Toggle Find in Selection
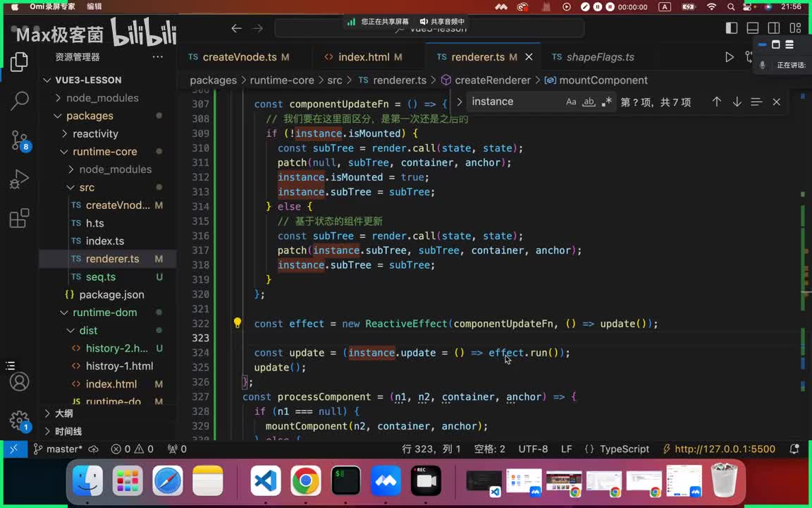Viewport: 812px width, 508px height. (x=756, y=102)
